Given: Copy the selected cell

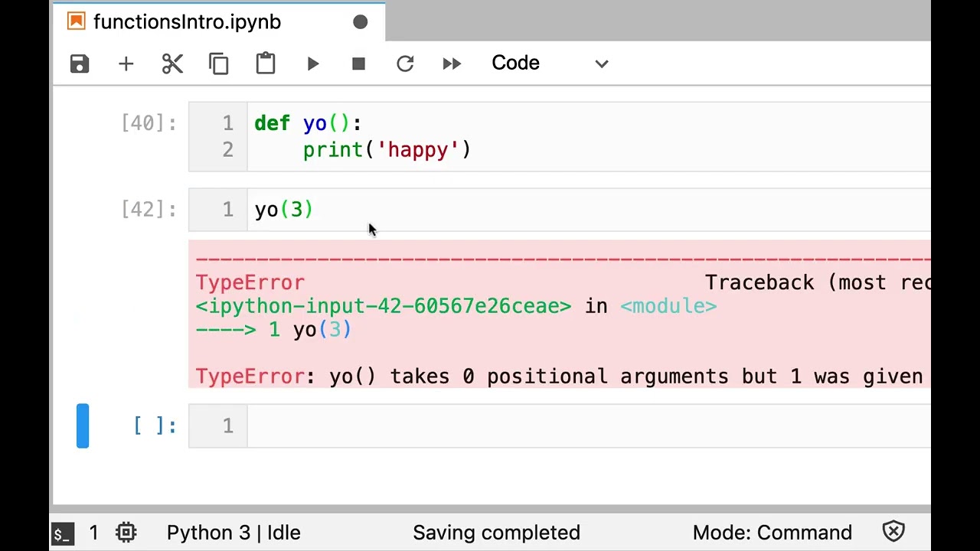Looking at the screenshot, I should click(x=219, y=64).
